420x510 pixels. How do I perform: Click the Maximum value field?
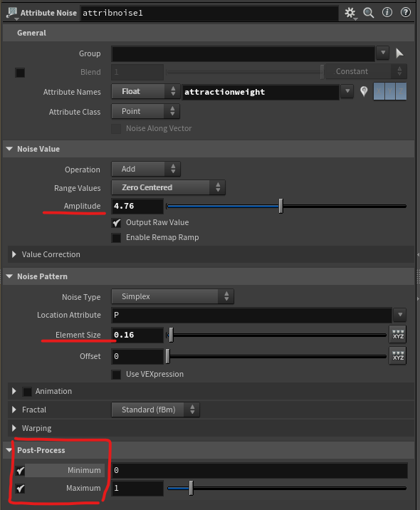point(137,488)
